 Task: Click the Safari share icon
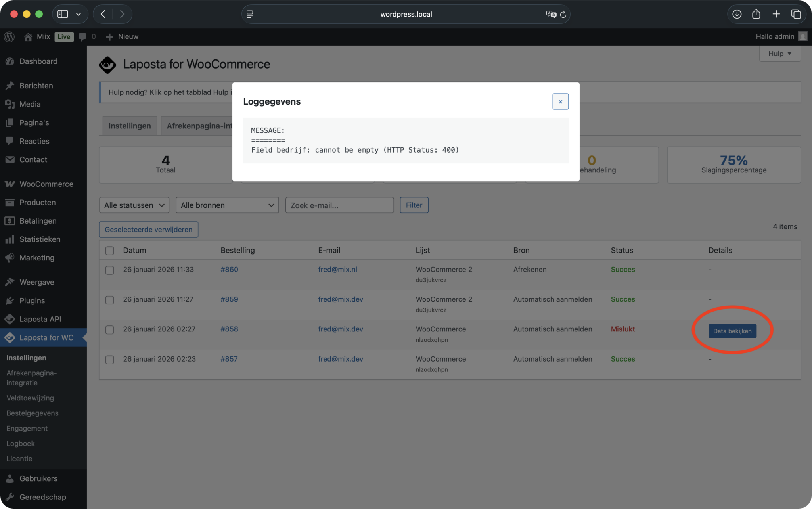756,14
